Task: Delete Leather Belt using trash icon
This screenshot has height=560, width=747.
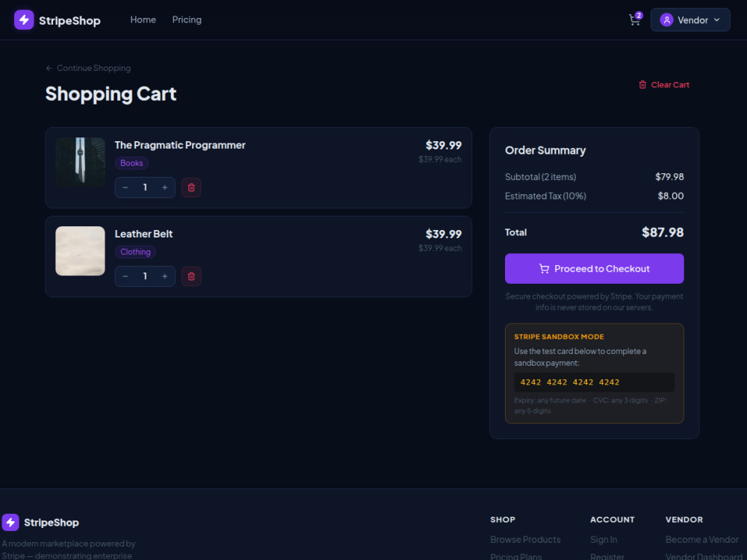Action: pos(191,276)
